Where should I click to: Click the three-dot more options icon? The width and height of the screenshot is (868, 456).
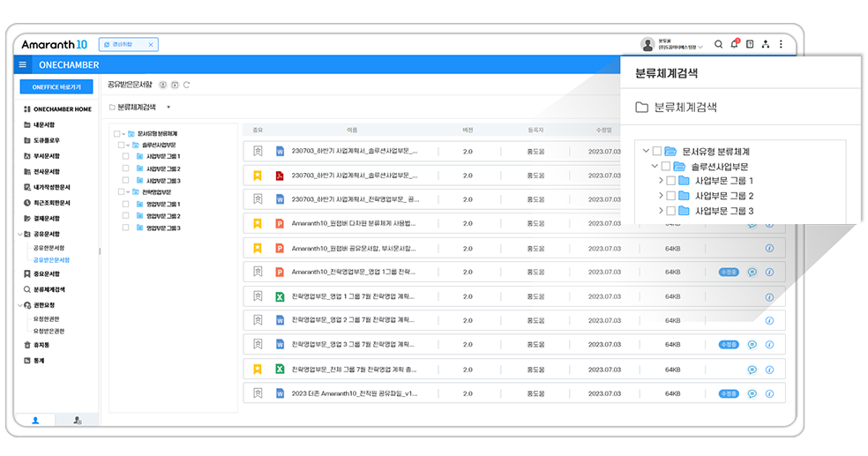(780, 44)
